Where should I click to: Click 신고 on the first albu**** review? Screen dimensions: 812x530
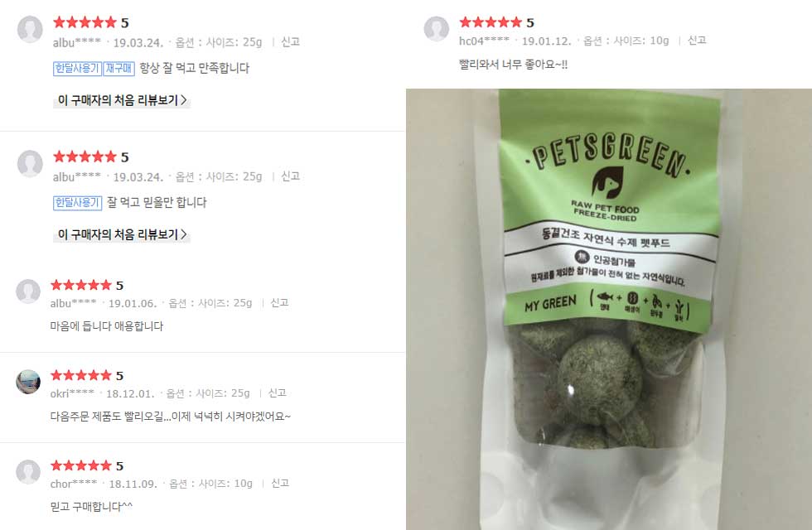click(x=290, y=42)
